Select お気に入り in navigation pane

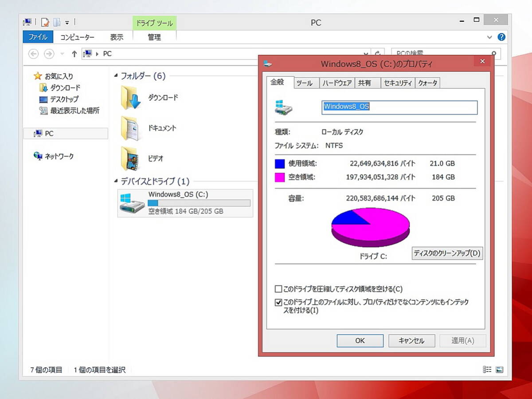[x=59, y=76]
